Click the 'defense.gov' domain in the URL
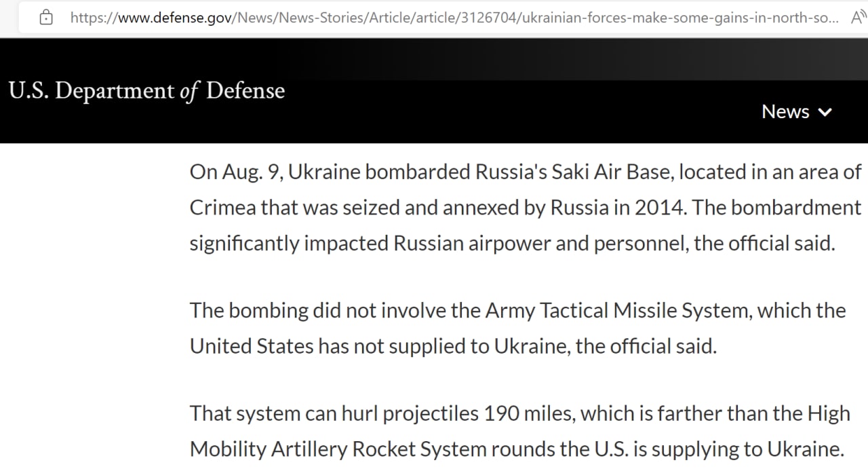Image resolution: width=868 pixels, height=469 pixels. tap(176, 18)
